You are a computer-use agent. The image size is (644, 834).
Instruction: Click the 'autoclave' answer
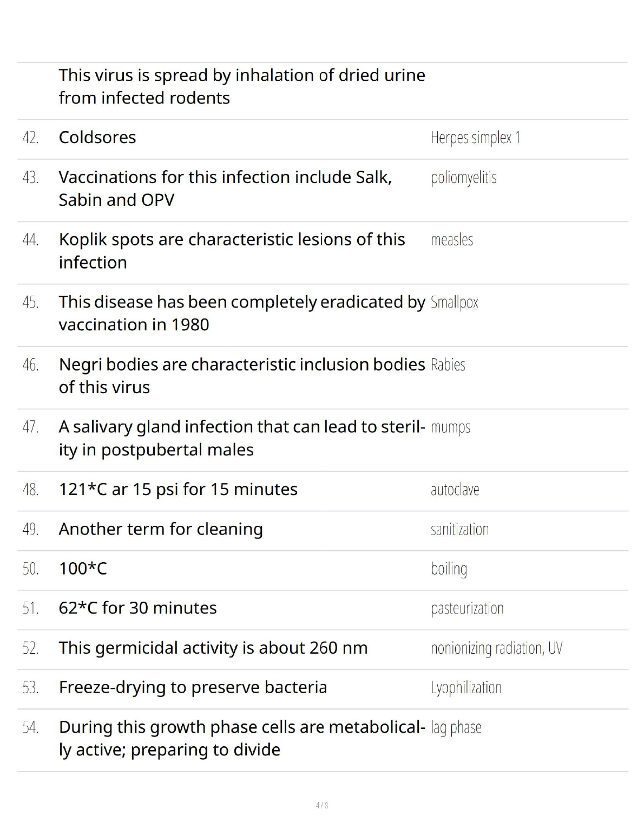point(455,490)
